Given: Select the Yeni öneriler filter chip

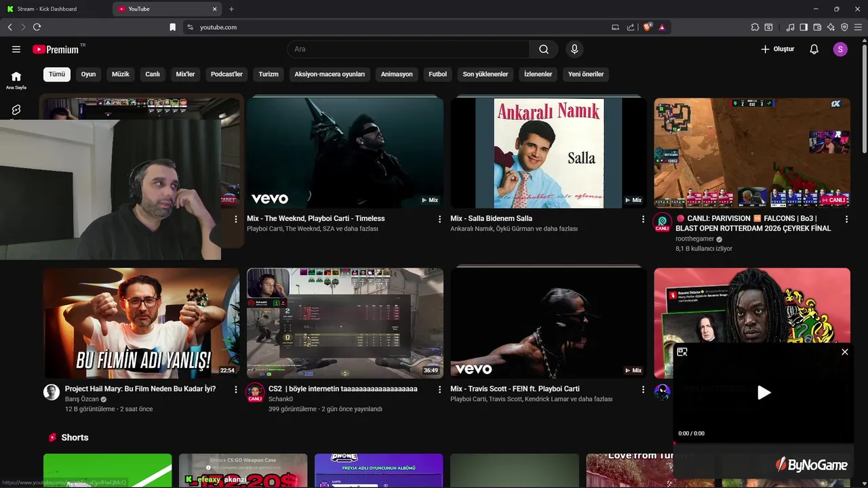Looking at the screenshot, I should coord(586,74).
